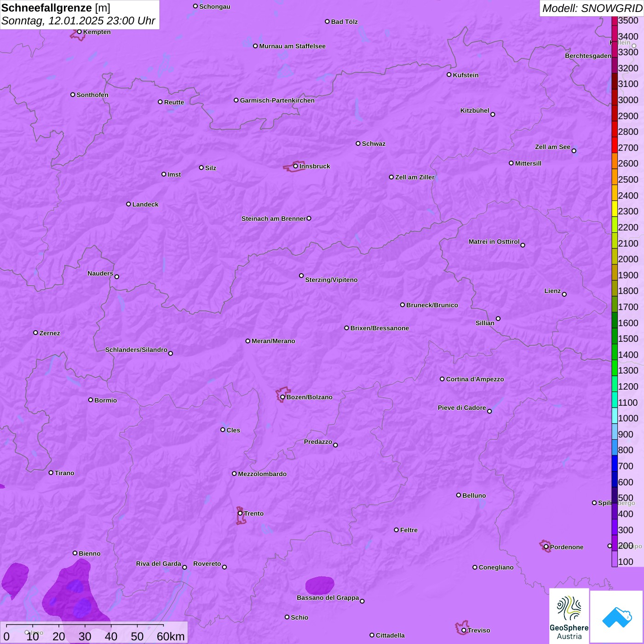Click the Bormio location marker
Screen dimensions: 644x644
pyautogui.click(x=91, y=400)
